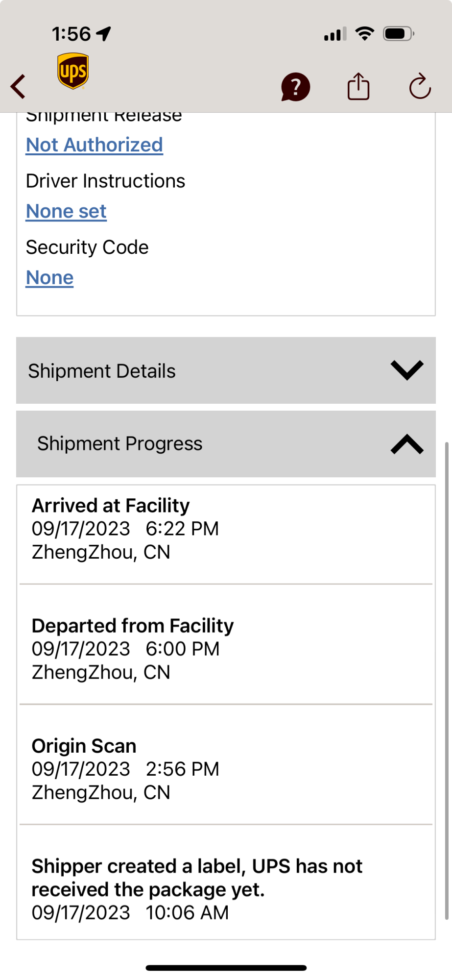This screenshot has width=452, height=980.
Task: Collapse Shipment Progress with up chevron
Action: tap(407, 444)
